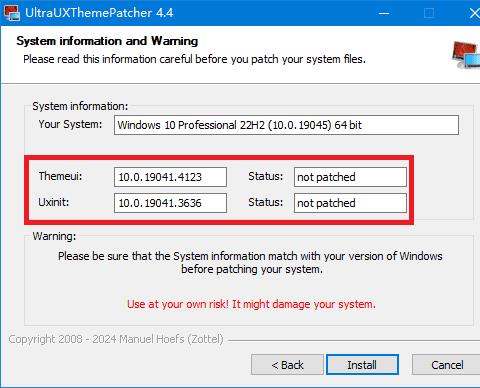Click the Themeui status field
Viewport: 480px width, 388px height.
tap(350, 177)
